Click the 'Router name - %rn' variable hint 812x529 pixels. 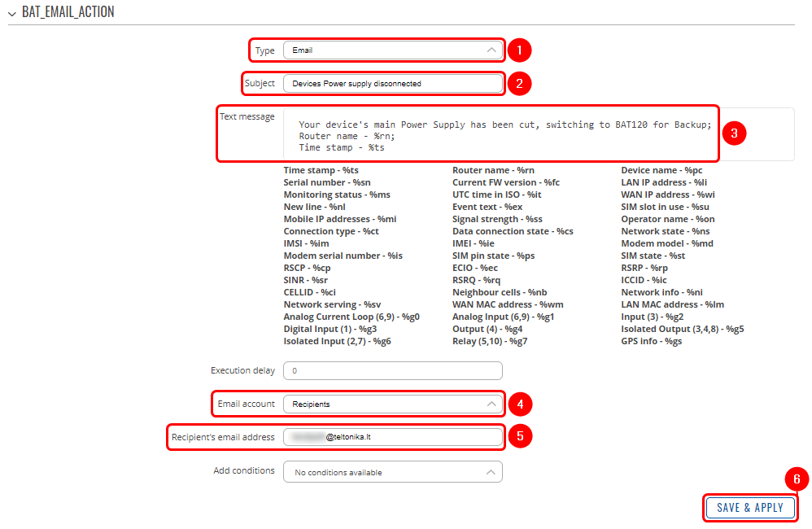tap(493, 170)
